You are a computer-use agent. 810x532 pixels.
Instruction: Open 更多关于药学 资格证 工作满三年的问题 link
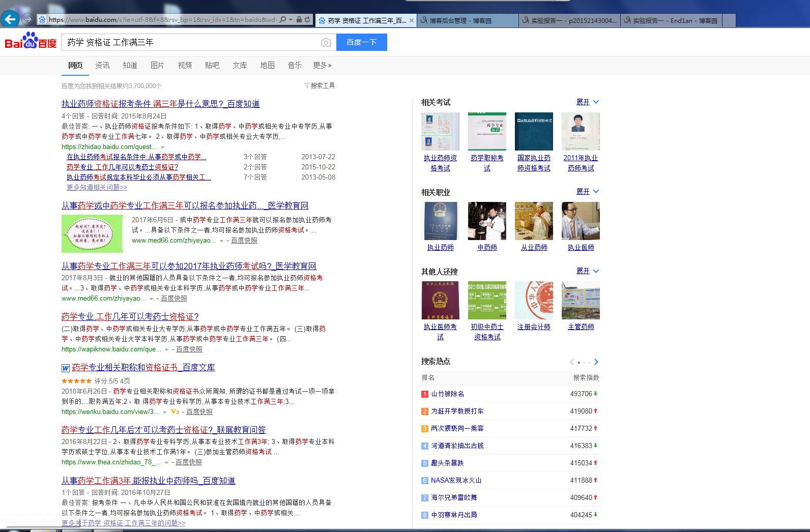click(x=123, y=523)
